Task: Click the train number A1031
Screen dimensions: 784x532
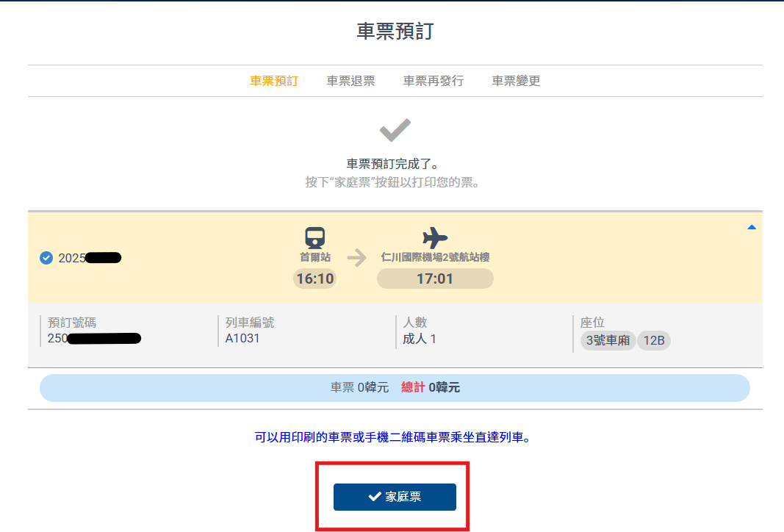Action: [x=242, y=339]
